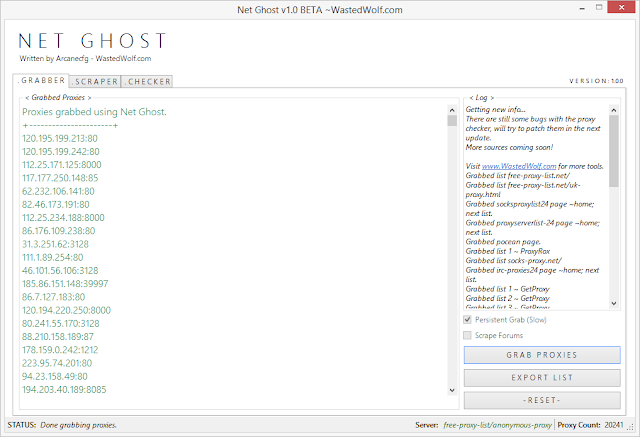Select proxy 62.232.106.141:80
This screenshot has height=437, width=640.
58,191
